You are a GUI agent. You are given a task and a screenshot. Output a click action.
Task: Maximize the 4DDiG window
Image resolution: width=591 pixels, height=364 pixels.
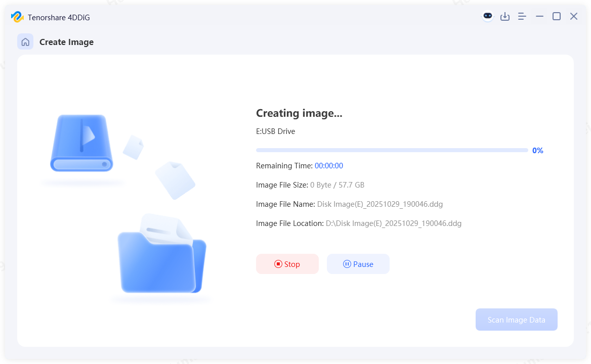pyautogui.click(x=556, y=16)
